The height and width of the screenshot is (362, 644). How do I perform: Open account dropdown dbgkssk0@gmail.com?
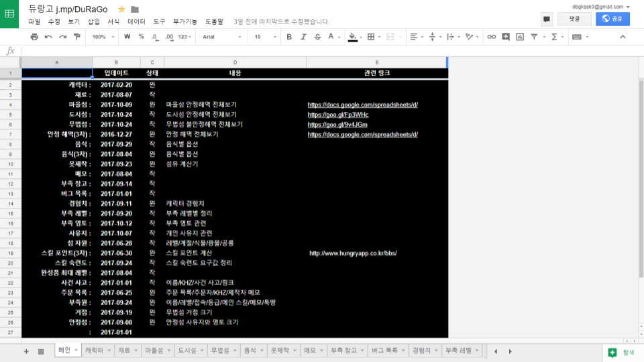(x=601, y=7)
